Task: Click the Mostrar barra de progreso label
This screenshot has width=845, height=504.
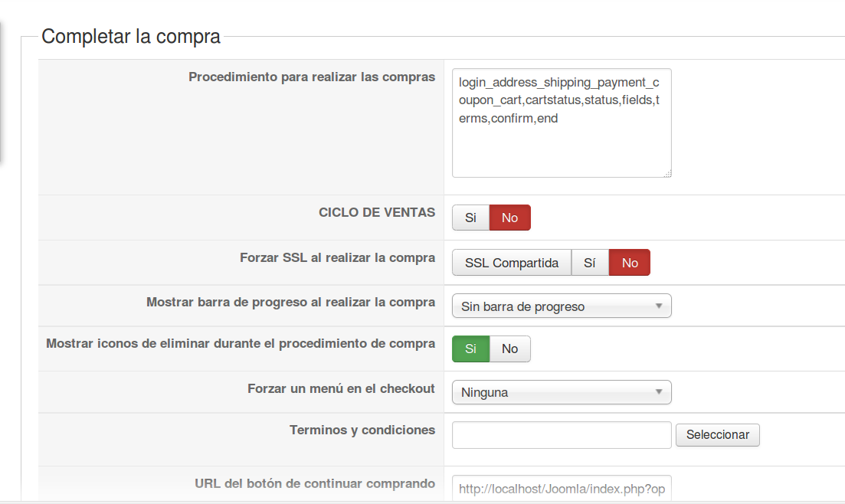Action: pyautogui.click(x=290, y=302)
